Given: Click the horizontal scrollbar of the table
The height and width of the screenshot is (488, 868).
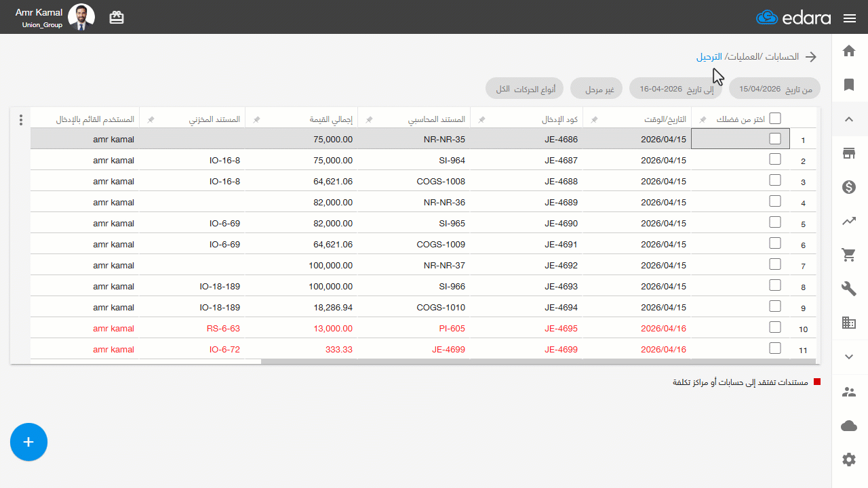Looking at the screenshot, I should 539,361.
